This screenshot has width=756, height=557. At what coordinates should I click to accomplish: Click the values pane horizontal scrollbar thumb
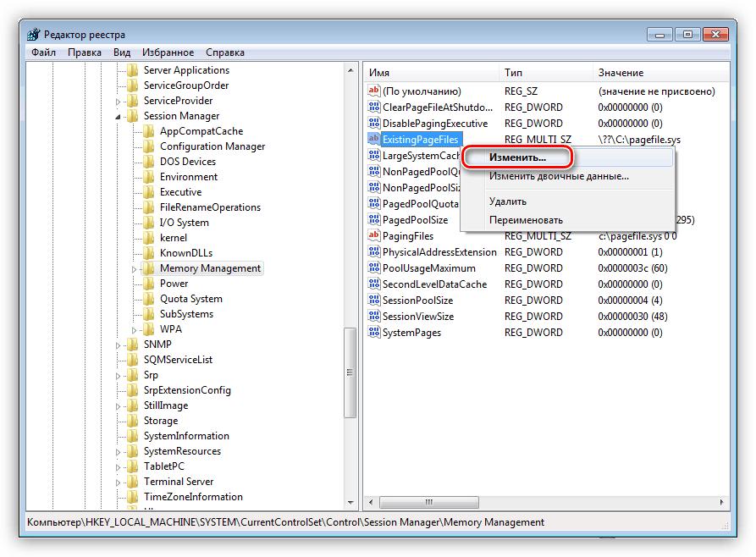(429, 502)
